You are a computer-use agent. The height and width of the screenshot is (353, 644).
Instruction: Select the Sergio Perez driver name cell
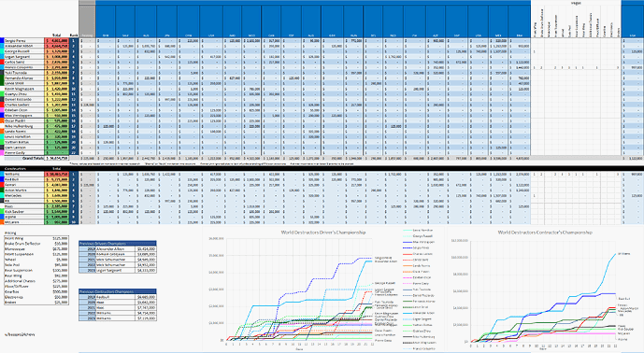[23, 41]
